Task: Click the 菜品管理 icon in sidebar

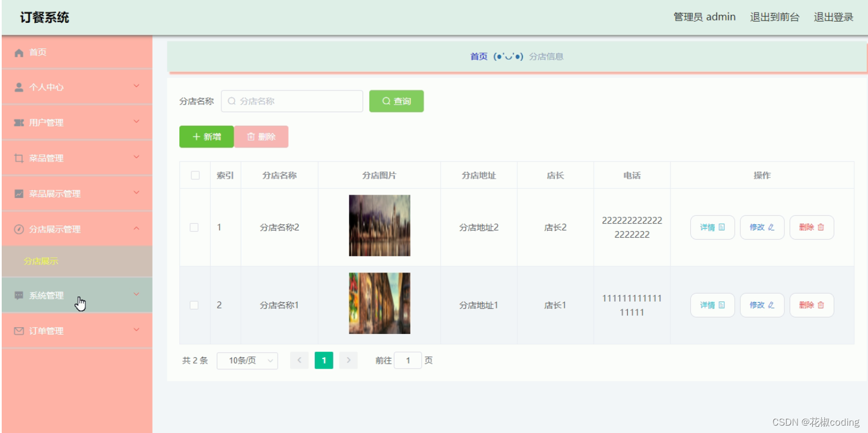Action: pos(18,158)
